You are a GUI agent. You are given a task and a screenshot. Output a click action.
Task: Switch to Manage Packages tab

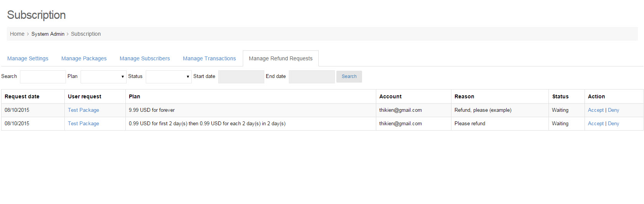tap(84, 58)
